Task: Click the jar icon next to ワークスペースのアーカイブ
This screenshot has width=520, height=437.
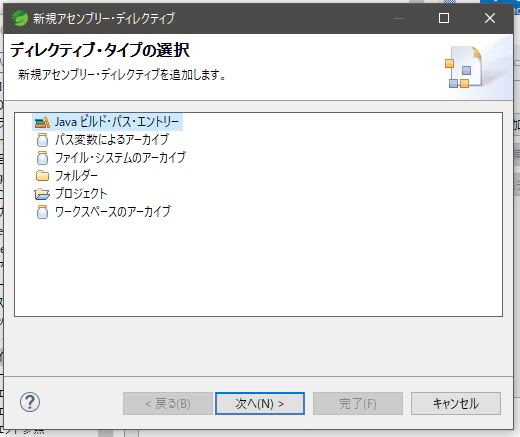Action: point(42,212)
